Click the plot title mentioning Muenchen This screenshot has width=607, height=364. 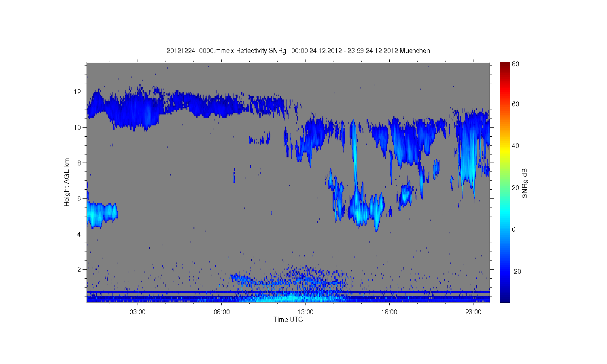point(298,51)
